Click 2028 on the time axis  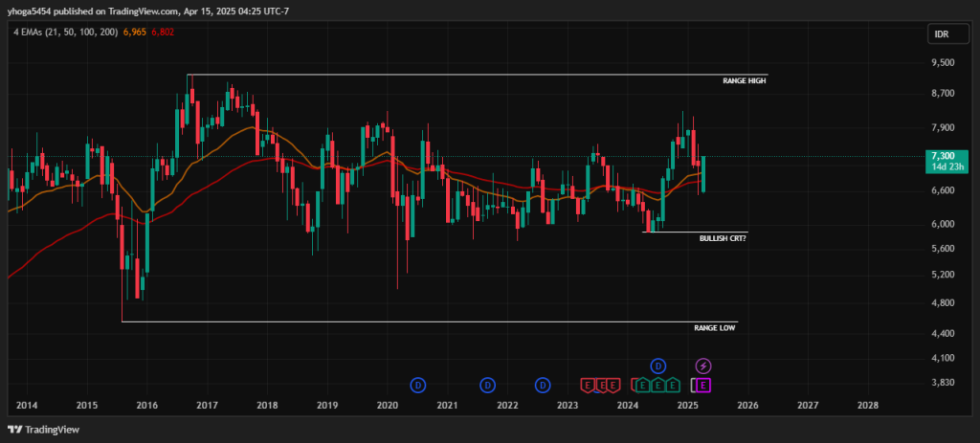[x=867, y=406]
